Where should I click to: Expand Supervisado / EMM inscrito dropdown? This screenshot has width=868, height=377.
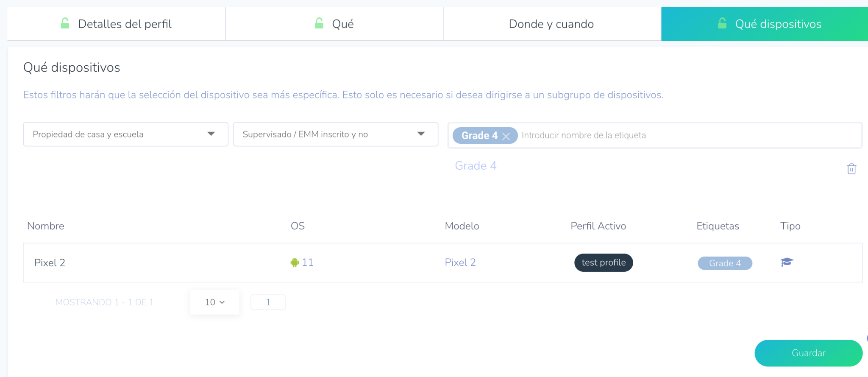point(335,134)
